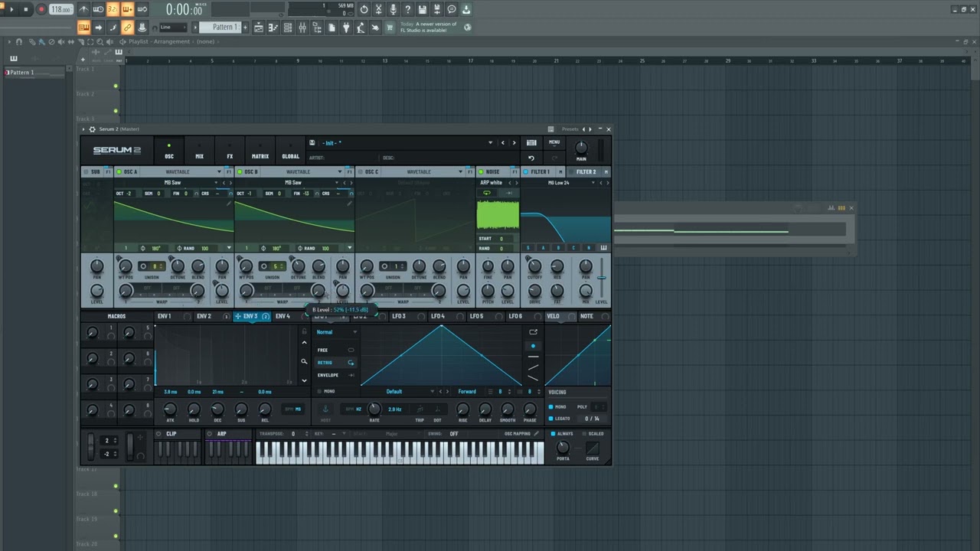
Task: Open the Serum preset name dropdown arrow
Action: coord(490,143)
